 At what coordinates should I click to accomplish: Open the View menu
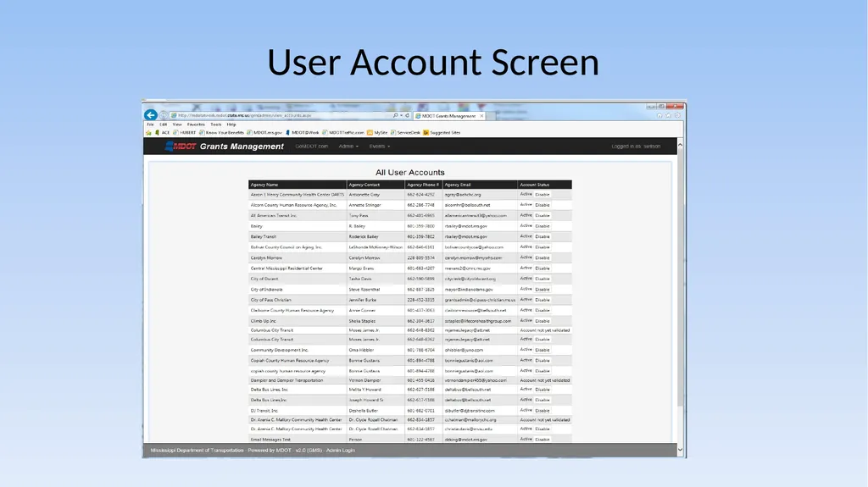coord(177,125)
